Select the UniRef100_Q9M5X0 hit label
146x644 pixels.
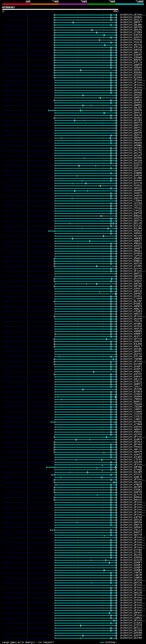131,98
